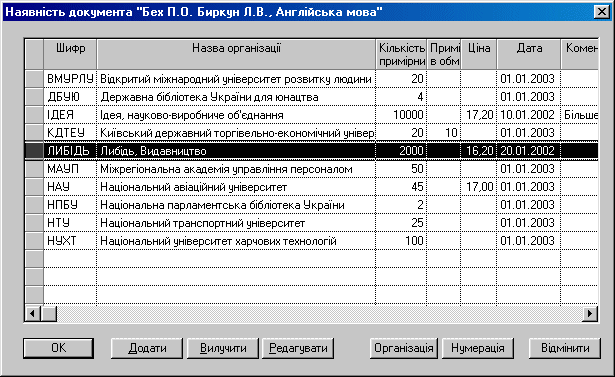Select the row selector for ЛИБІДЬ row
The image size is (615, 377).
click(x=34, y=151)
